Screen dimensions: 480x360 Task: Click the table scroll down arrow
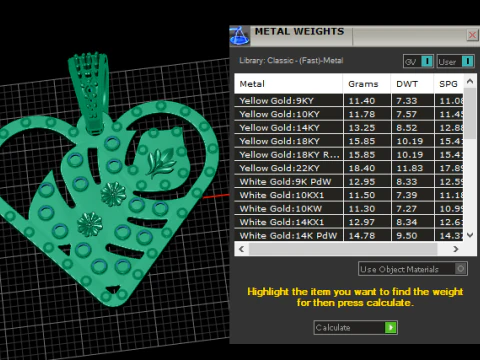[x=470, y=235]
